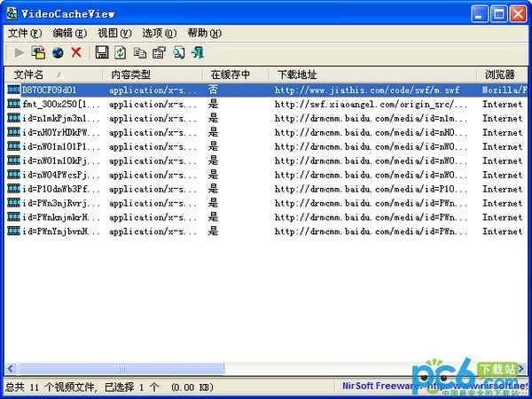Click film icon of the id=PWn3njRvrj row
532x399 pixels.
click(14, 203)
